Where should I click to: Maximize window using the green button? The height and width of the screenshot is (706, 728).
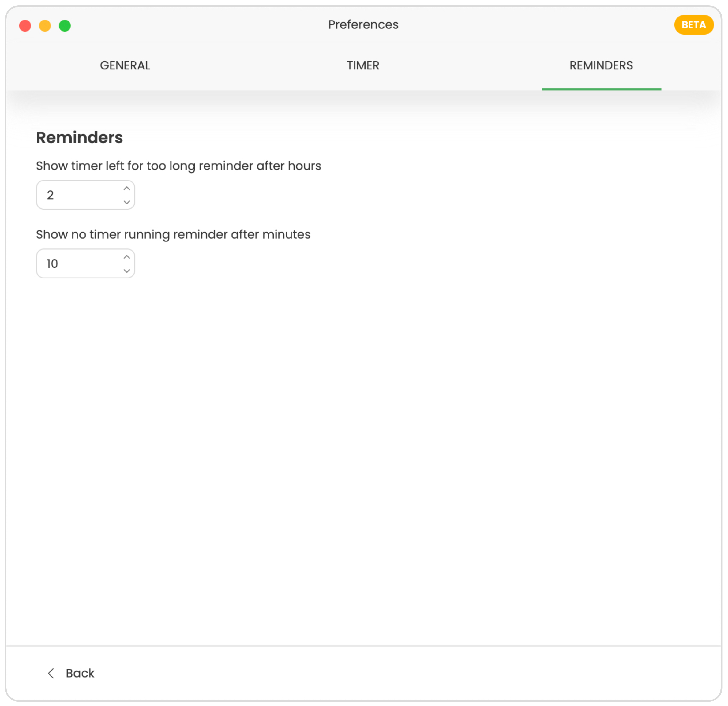[x=65, y=26]
